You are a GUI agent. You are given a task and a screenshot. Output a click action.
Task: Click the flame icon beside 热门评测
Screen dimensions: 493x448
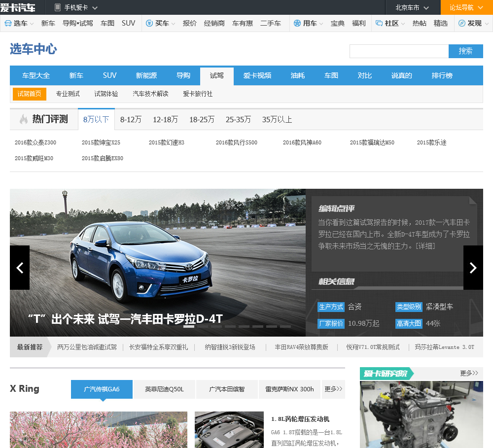(x=24, y=119)
